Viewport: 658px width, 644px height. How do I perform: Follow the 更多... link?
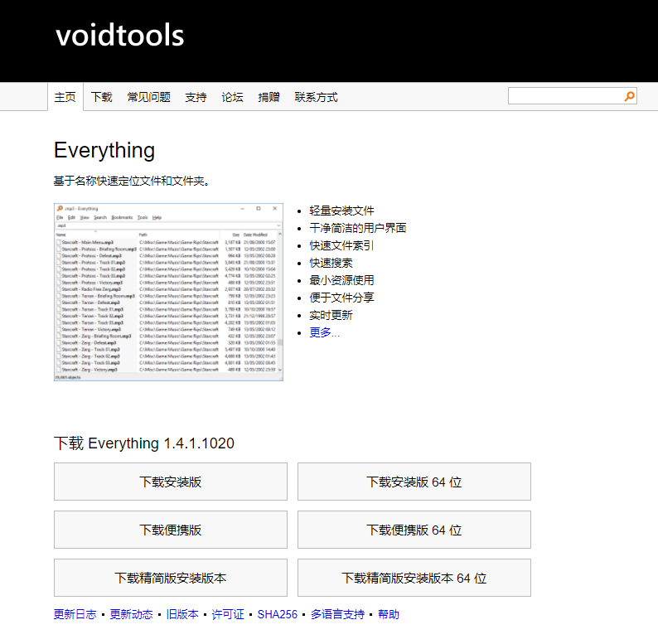tap(324, 332)
